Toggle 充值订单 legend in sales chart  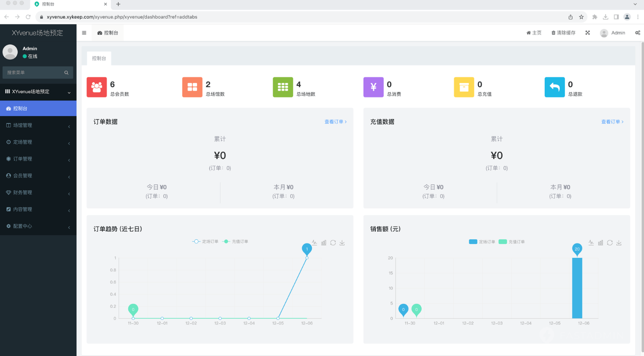tap(512, 242)
